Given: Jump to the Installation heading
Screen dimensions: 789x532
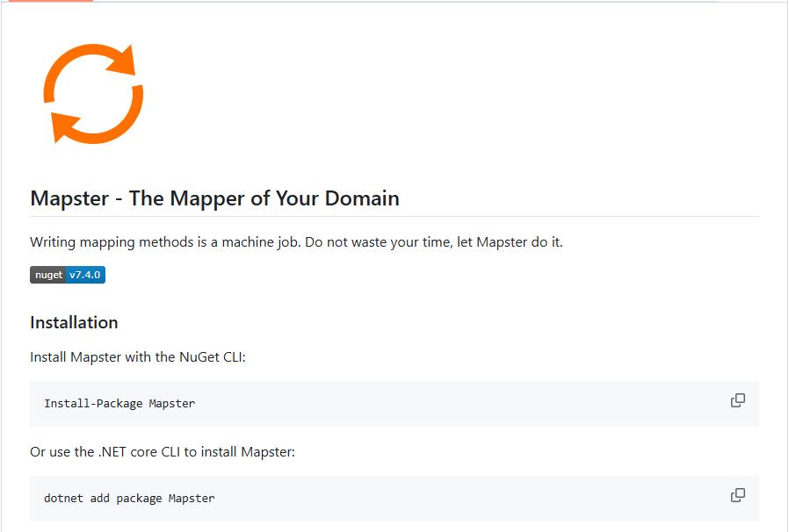Looking at the screenshot, I should click(74, 322).
